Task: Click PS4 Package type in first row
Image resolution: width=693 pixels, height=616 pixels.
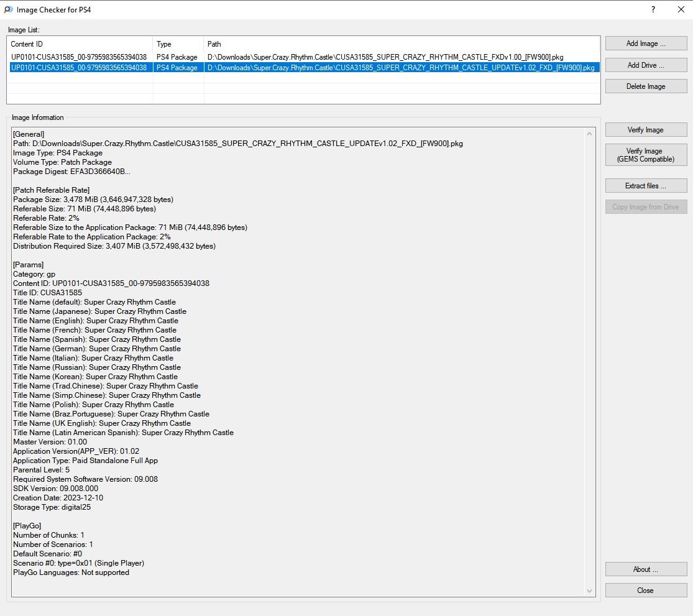Action: pos(177,57)
